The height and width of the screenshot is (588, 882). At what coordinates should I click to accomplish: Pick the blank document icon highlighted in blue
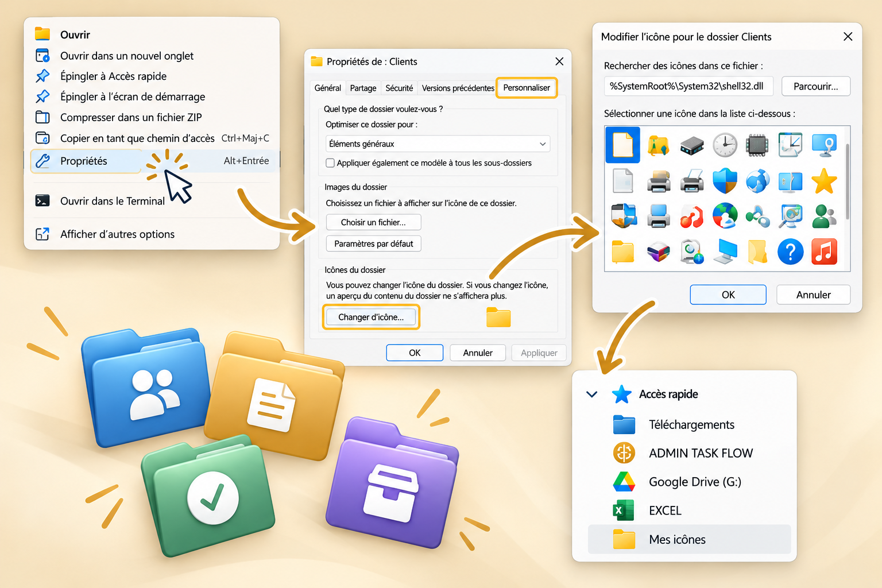623,145
